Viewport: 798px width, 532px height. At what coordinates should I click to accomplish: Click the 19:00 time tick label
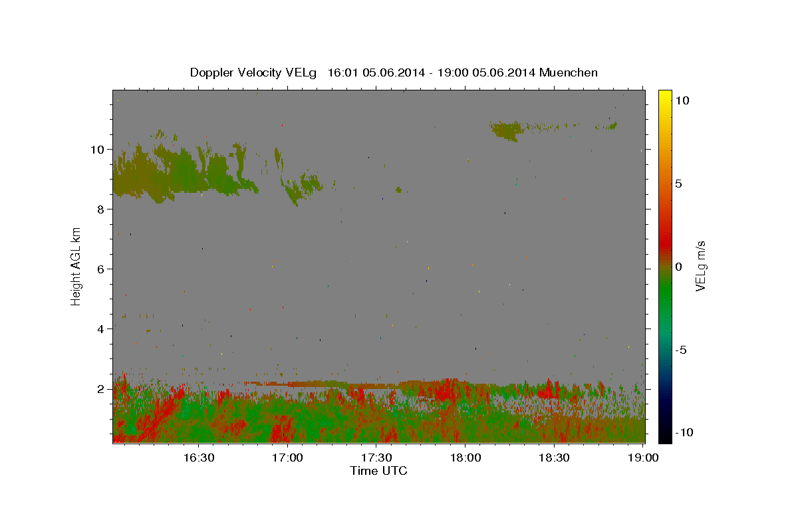coord(643,458)
